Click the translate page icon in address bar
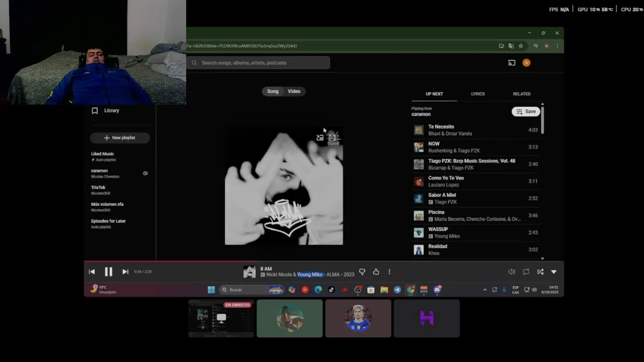This screenshot has height=362, width=644. tap(511, 46)
